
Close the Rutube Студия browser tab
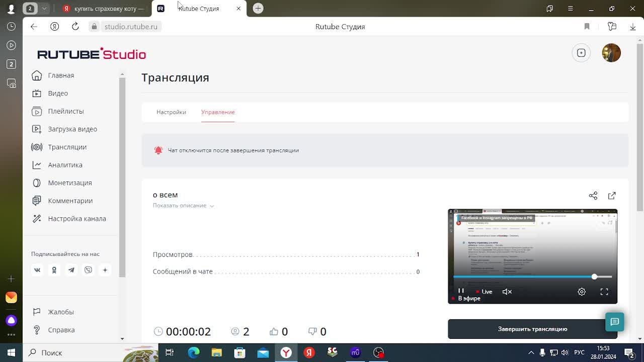pos(238,9)
